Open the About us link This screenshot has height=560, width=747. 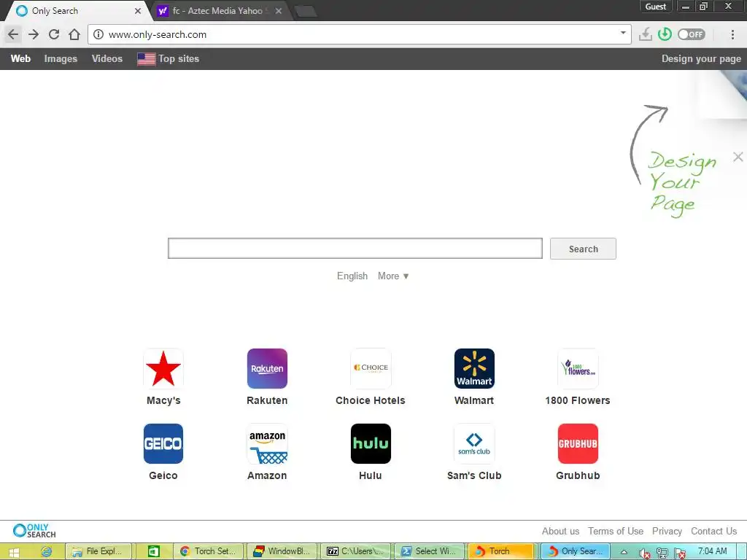coord(560,531)
